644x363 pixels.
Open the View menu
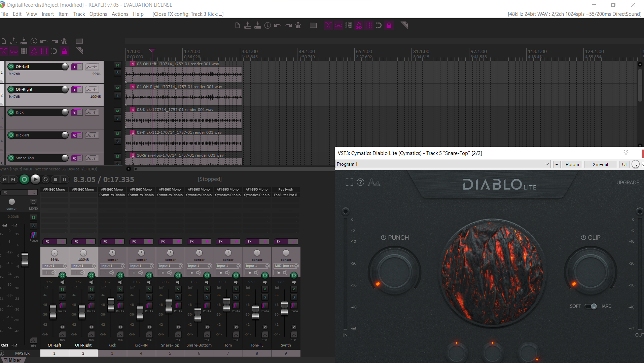click(x=32, y=14)
